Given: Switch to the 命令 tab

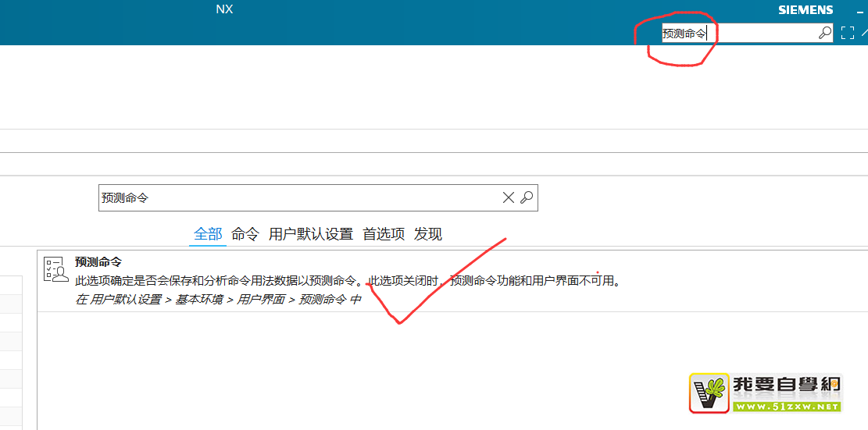Looking at the screenshot, I should [x=245, y=234].
